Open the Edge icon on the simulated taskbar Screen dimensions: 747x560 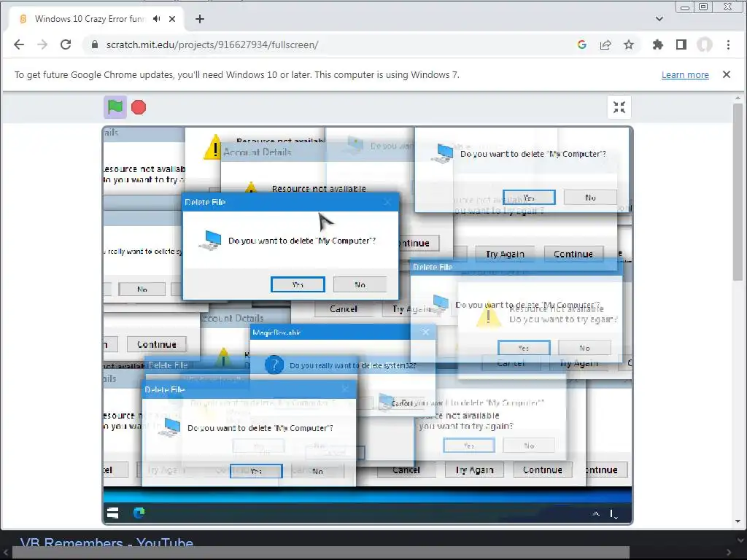pos(139,513)
